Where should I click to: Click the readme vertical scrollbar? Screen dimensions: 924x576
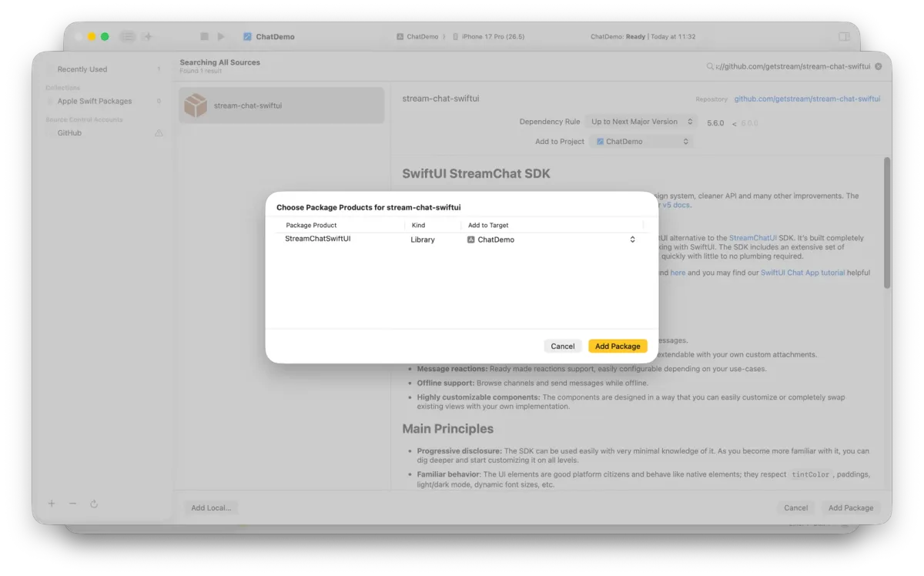[x=887, y=223]
